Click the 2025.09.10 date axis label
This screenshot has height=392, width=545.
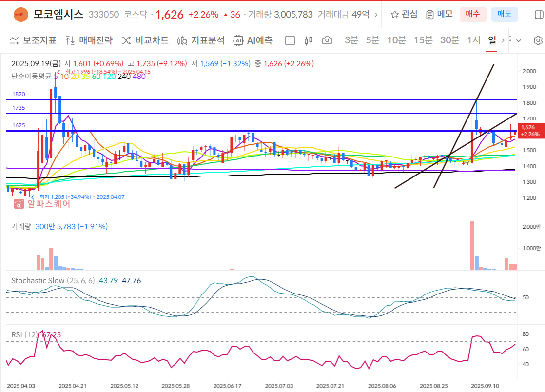pyautogui.click(x=485, y=386)
